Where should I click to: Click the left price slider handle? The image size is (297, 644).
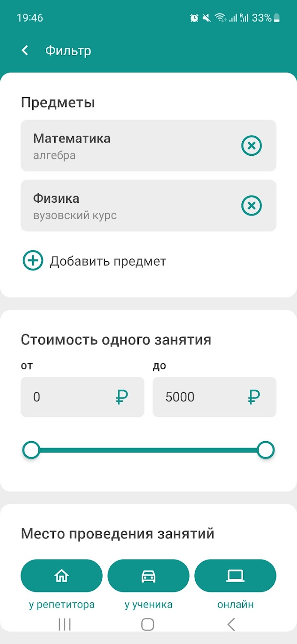(x=31, y=450)
